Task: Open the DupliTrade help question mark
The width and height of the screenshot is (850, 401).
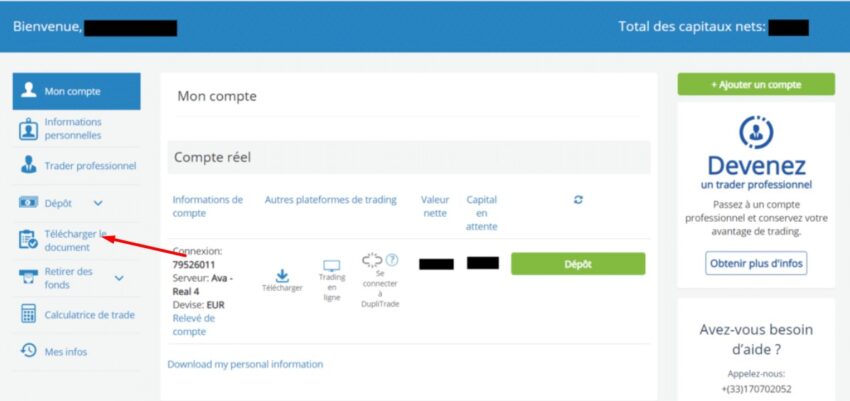Action: click(392, 260)
